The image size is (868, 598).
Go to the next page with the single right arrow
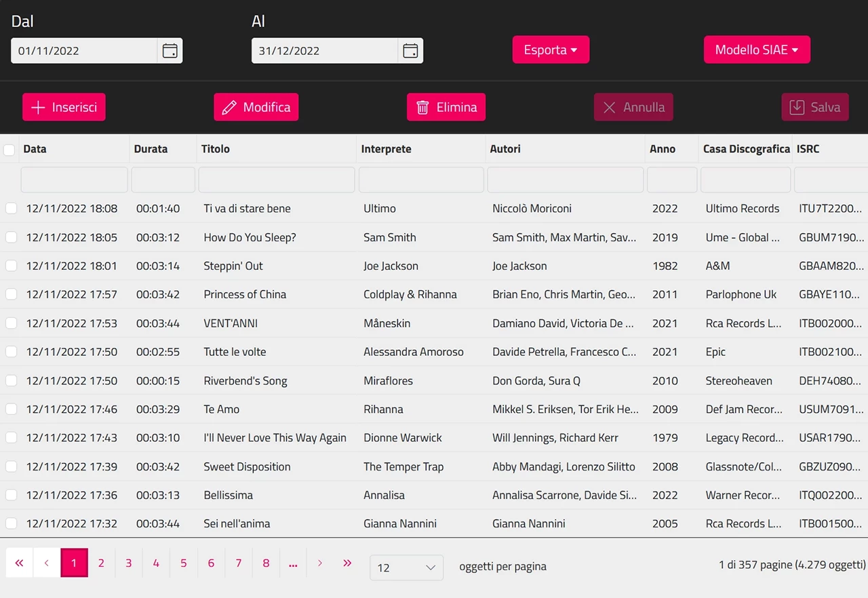click(x=320, y=563)
